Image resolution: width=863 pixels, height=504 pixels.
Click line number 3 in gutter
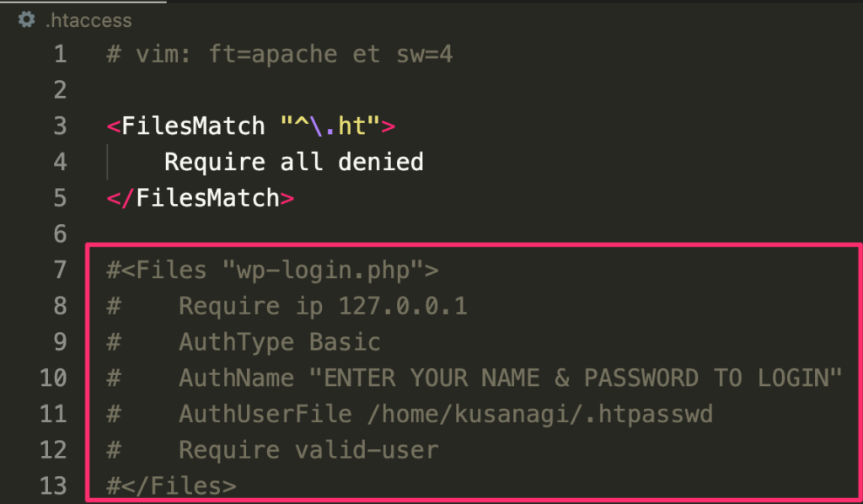click(61, 126)
